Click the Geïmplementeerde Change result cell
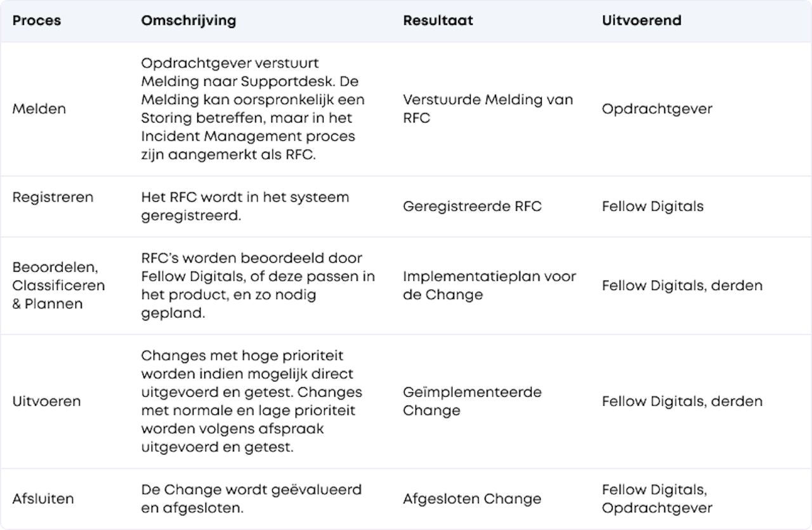The width and height of the screenshot is (812, 530). 472,401
